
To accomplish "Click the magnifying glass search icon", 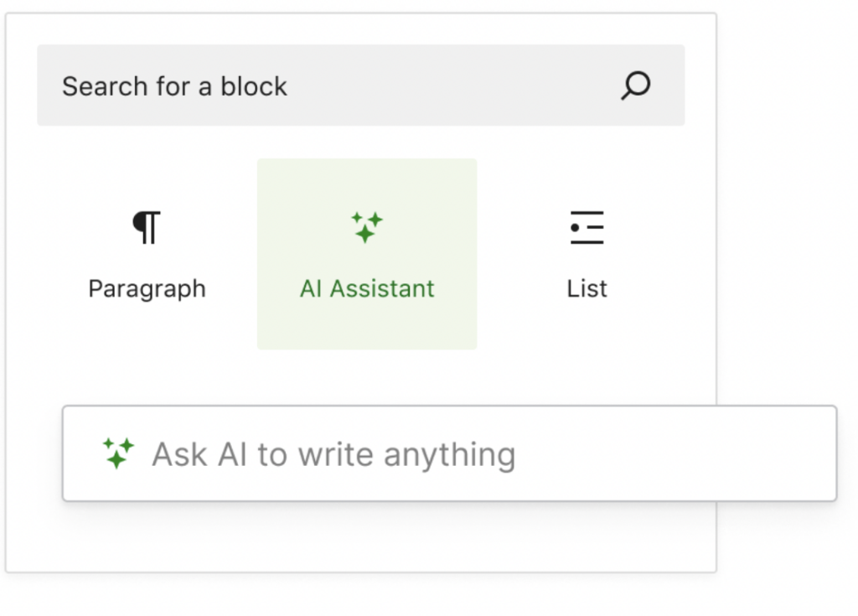I will (635, 85).
